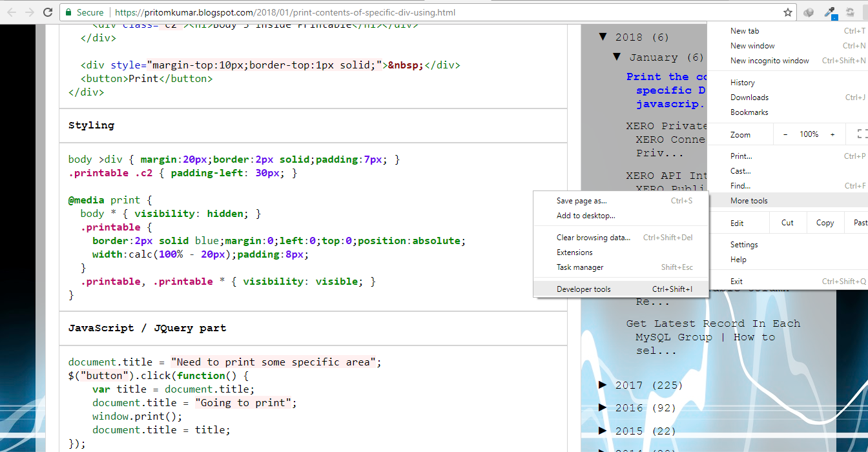
Task: Decrease zoom with minus button
Action: pyautogui.click(x=785, y=134)
